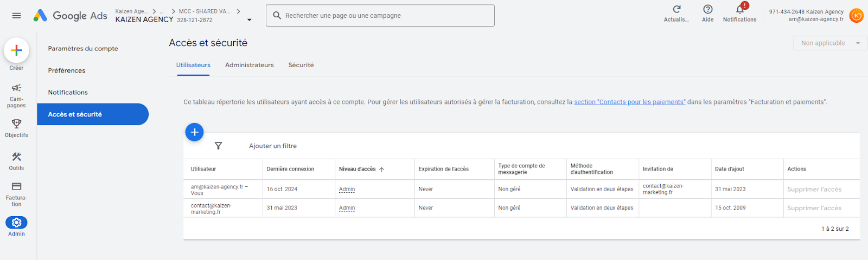Open Campagnes in the sidebar
The width and height of the screenshot is (868, 260).
[16, 88]
